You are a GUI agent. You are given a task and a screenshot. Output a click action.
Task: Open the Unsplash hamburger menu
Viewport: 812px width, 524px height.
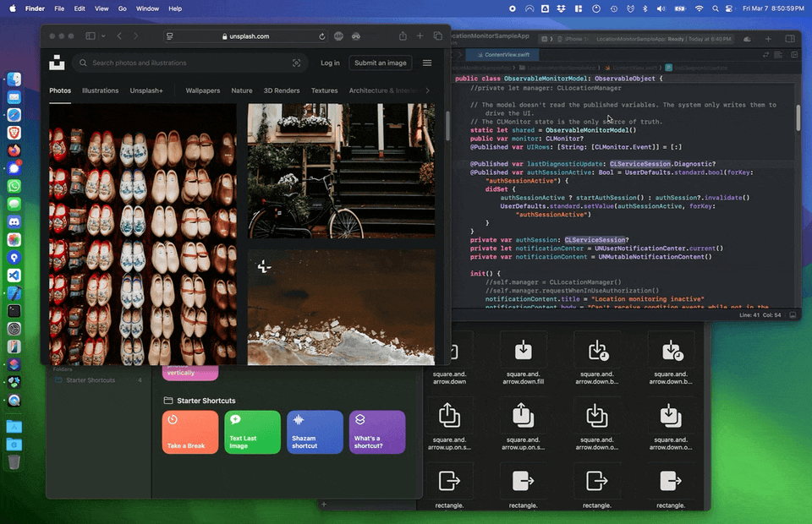pos(427,63)
